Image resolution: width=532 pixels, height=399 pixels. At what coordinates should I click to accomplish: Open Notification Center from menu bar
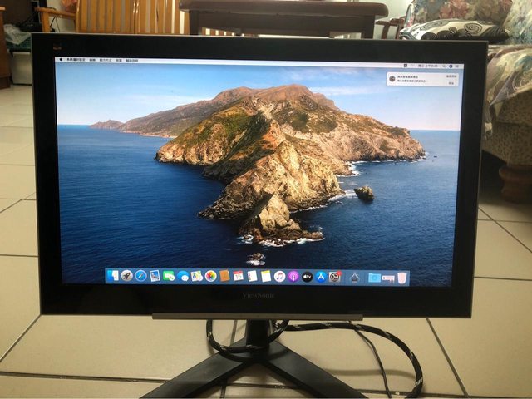456,63
